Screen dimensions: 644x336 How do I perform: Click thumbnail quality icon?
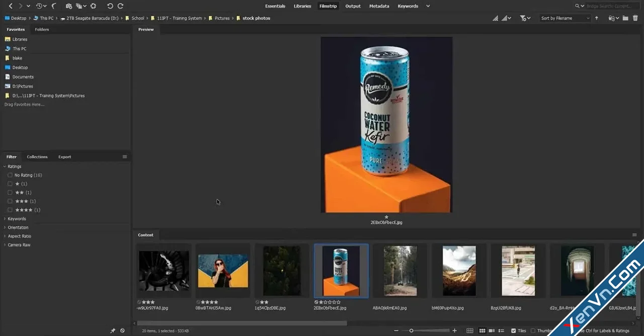(x=496, y=18)
